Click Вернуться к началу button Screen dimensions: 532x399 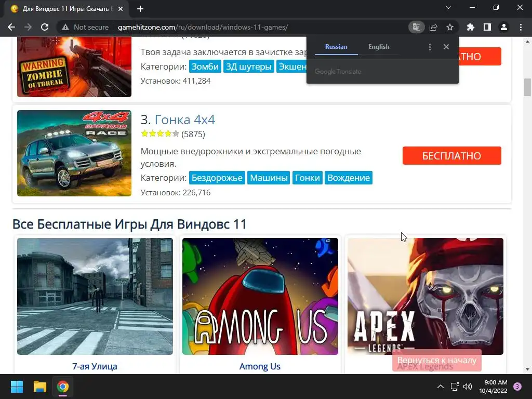(436, 361)
